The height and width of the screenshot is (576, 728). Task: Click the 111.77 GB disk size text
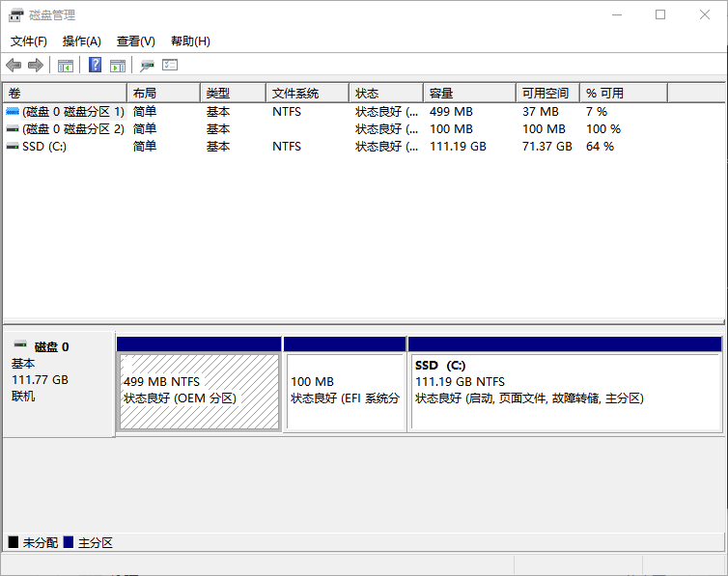[x=40, y=380]
